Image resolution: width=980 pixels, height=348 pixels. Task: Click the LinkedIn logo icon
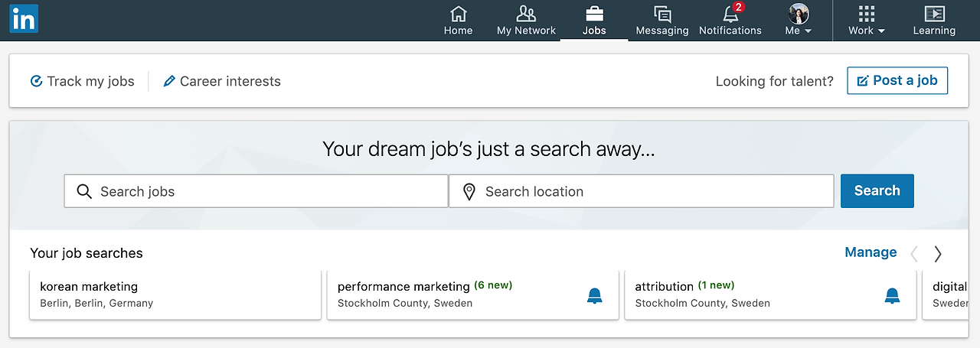coord(24,19)
